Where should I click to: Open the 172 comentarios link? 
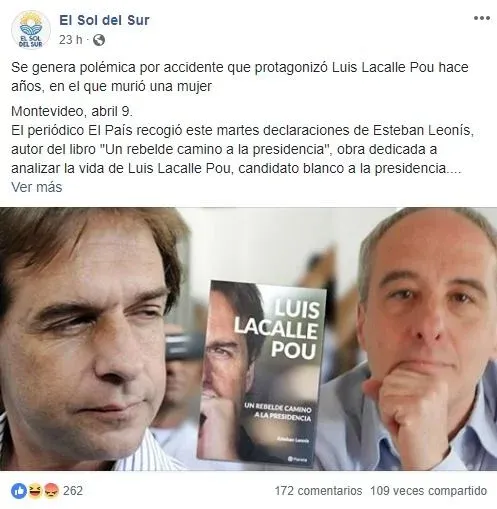click(318, 491)
